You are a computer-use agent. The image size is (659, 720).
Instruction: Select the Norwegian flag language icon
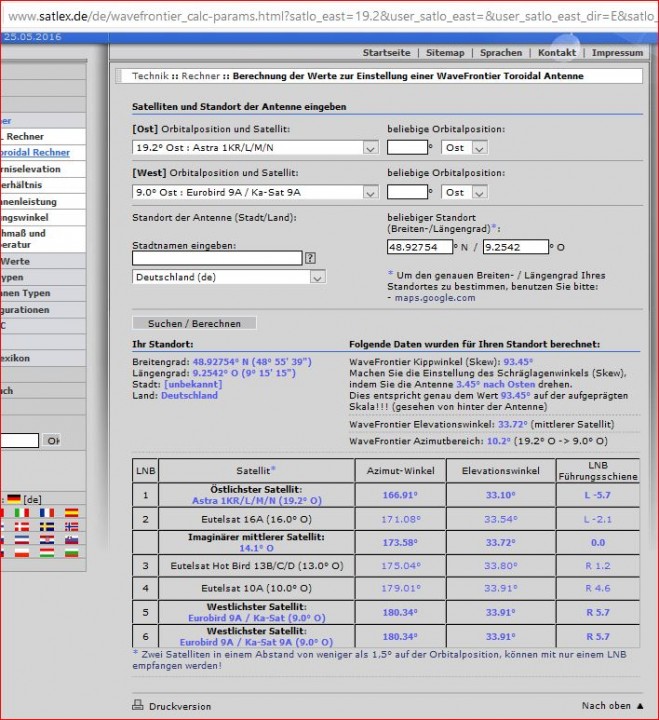tap(71, 526)
